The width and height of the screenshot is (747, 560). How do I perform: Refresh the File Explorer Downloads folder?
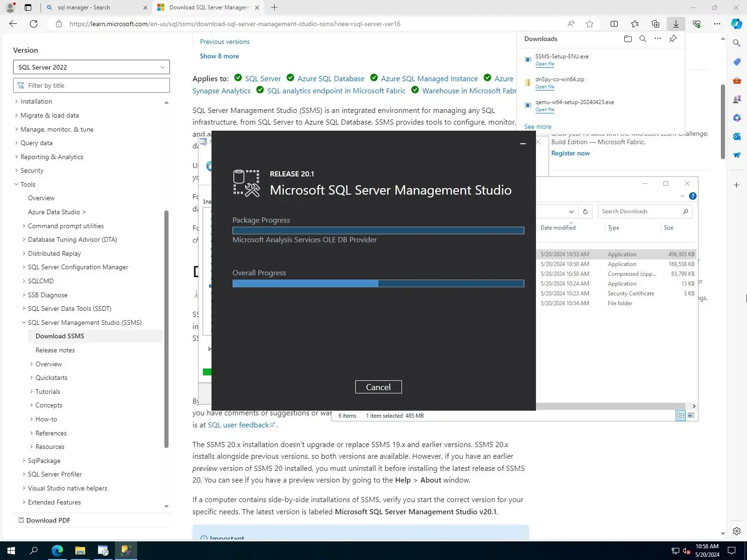(585, 211)
